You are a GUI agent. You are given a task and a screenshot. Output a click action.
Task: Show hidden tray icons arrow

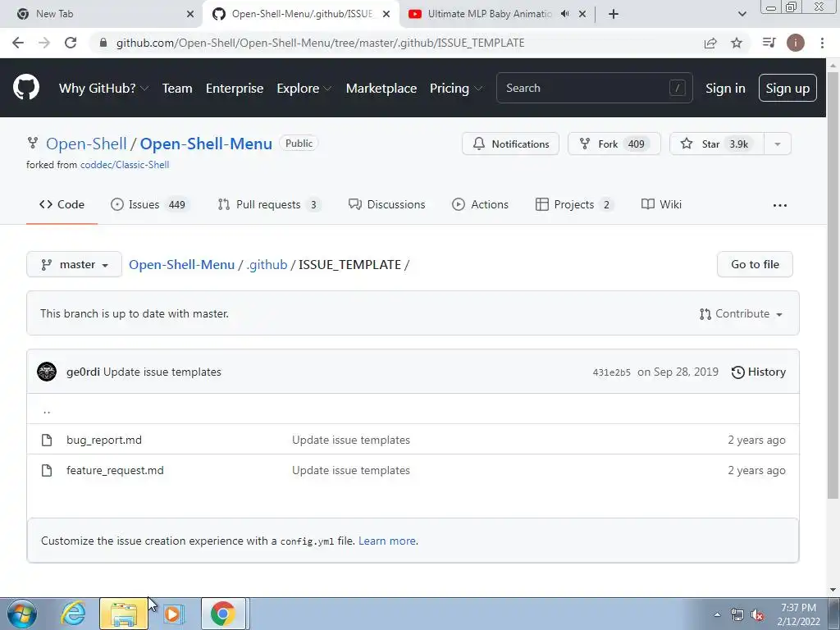[x=717, y=614]
